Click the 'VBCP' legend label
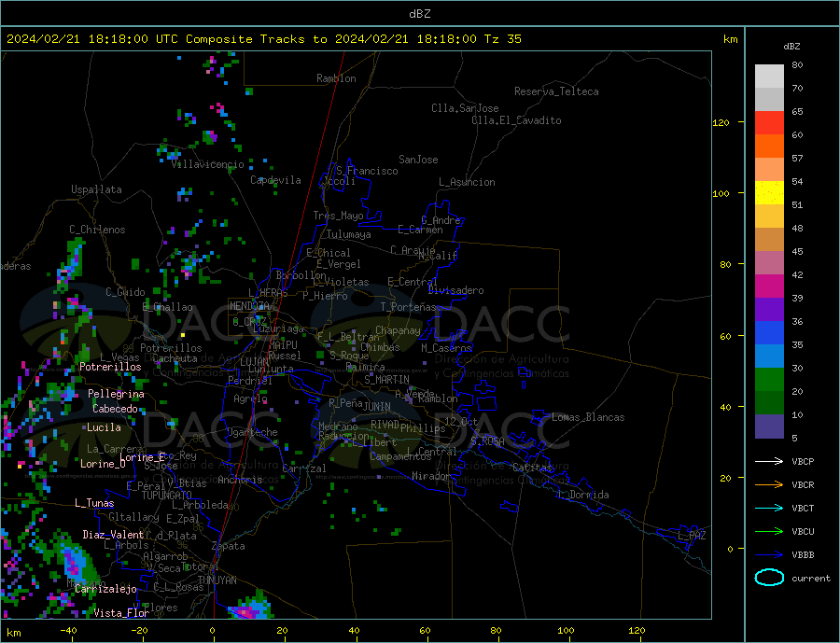Viewport: 840px width, 643px height. click(x=803, y=461)
